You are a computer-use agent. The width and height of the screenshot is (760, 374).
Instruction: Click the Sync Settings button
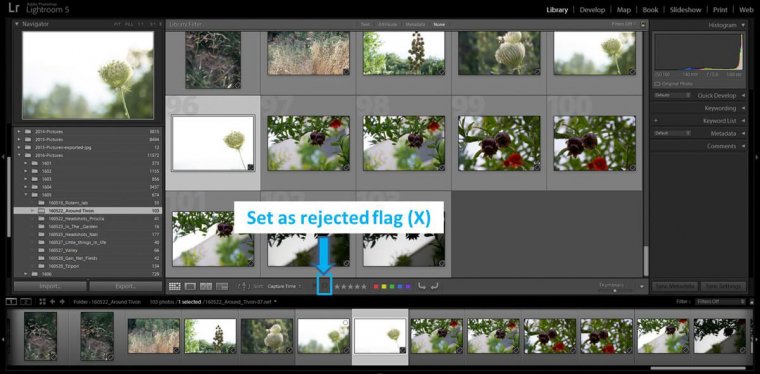[x=723, y=286]
